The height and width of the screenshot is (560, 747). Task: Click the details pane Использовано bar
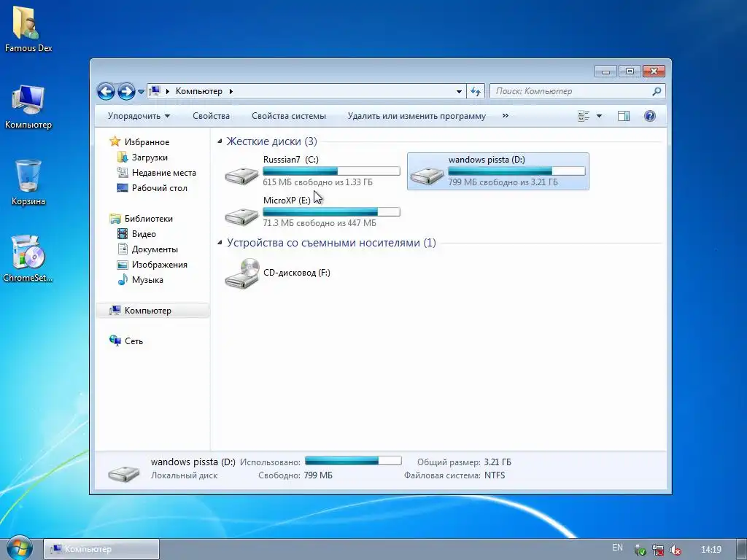[353, 461]
